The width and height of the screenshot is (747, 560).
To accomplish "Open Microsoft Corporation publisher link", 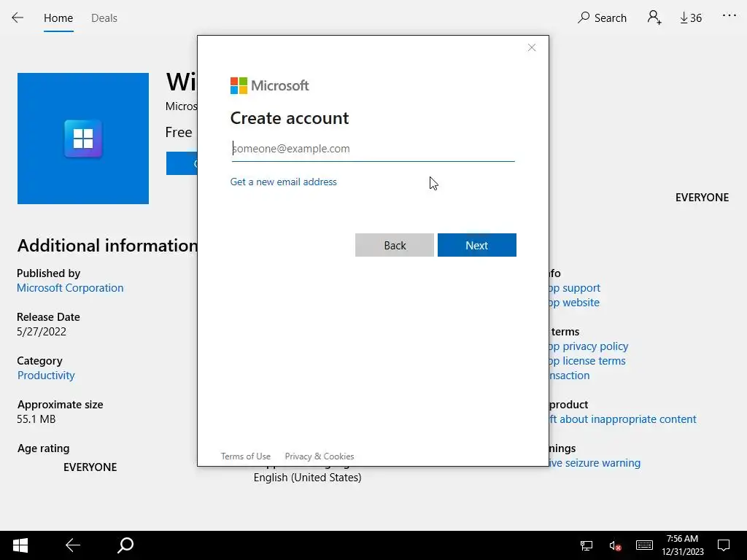I will point(70,287).
